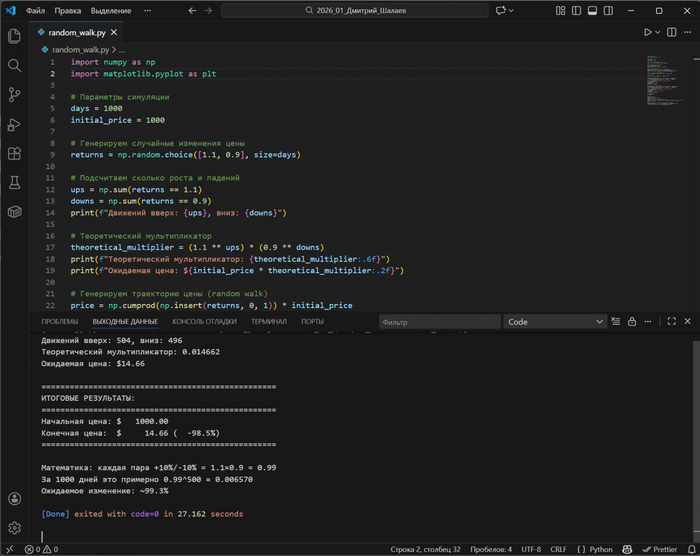Toggle the primary sidebar layout button
The height and width of the screenshot is (556, 700).
coord(576,10)
